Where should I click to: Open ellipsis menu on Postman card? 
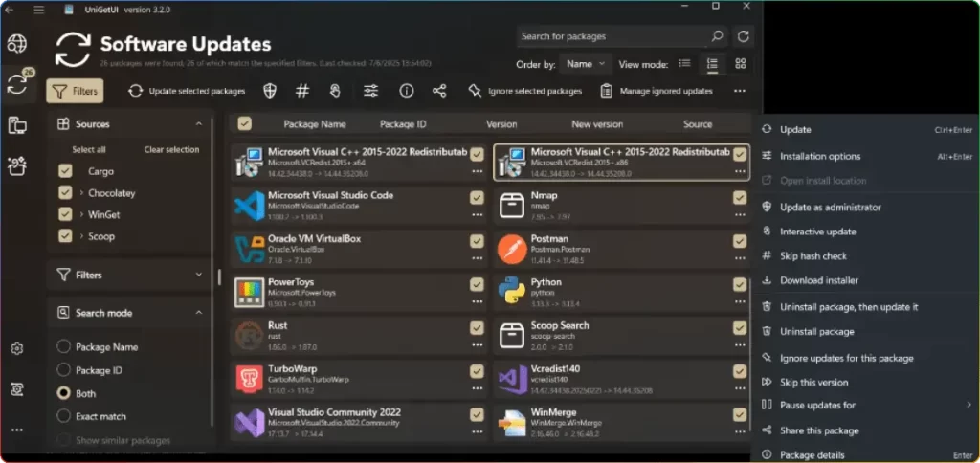(740, 257)
